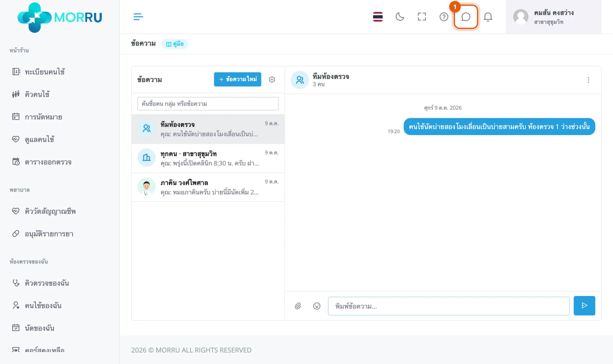
Task: Toggle dark mode with the moon icon
Action: (400, 17)
